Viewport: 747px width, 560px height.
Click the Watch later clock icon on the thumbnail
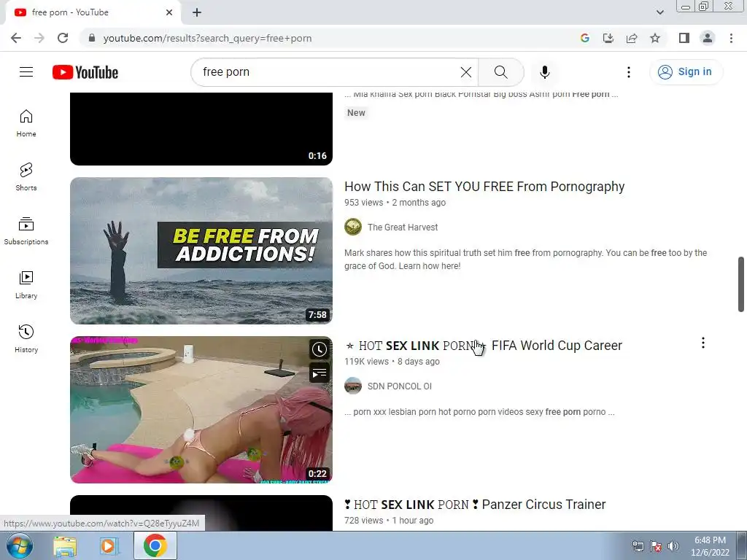click(x=320, y=349)
